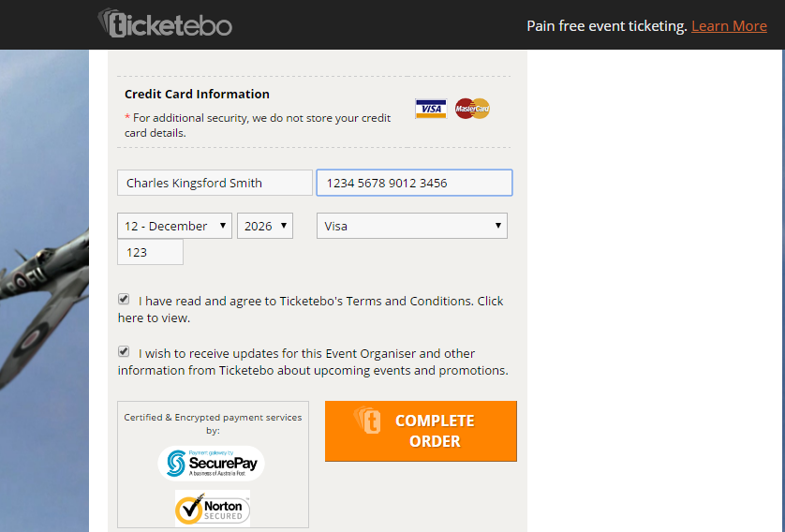785x532 pixels.
Task: Click the SecurePay payment gateway badge
Action: [212, 464]
